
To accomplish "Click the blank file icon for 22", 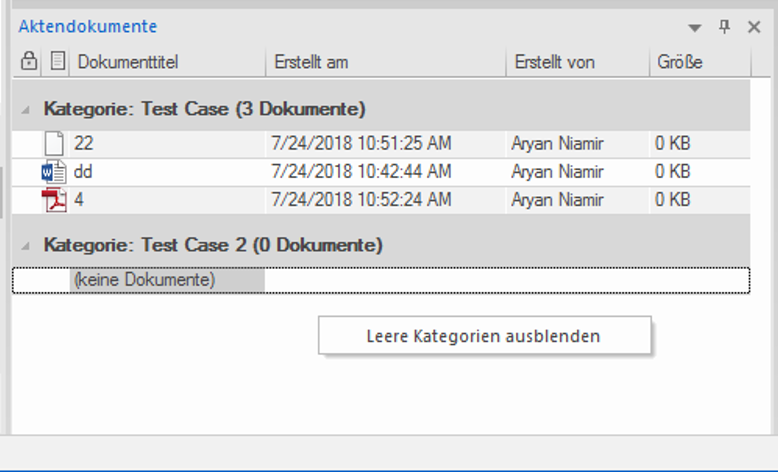I will tap(53, 144).
